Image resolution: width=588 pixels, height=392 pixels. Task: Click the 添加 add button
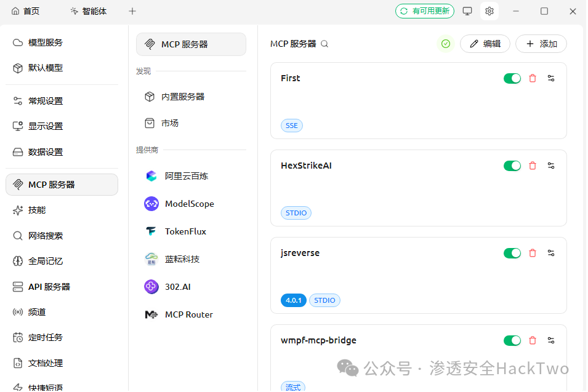point(541,44)
